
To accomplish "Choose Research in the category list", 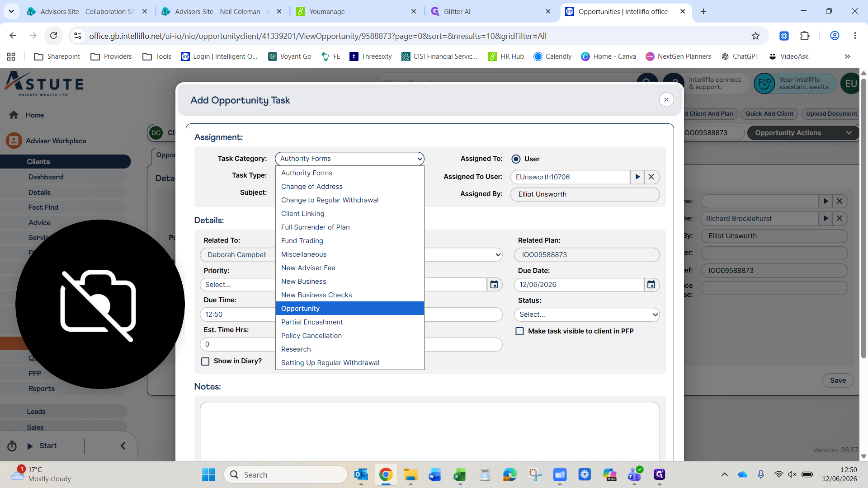I will 349,349.
